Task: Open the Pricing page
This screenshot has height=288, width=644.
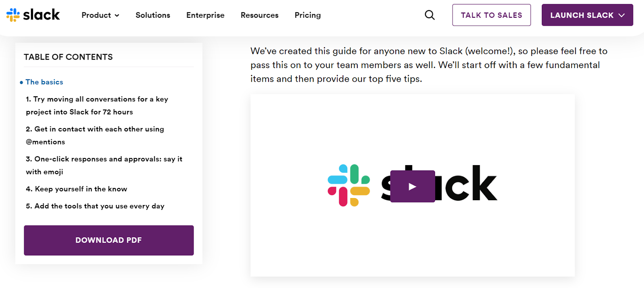Action: point(308,15)
